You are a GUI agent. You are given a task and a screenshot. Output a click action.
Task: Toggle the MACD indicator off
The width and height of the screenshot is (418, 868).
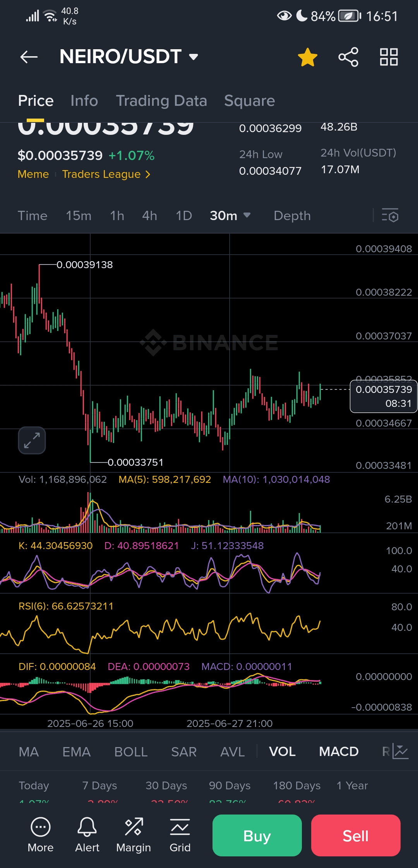tap(339, 752)
